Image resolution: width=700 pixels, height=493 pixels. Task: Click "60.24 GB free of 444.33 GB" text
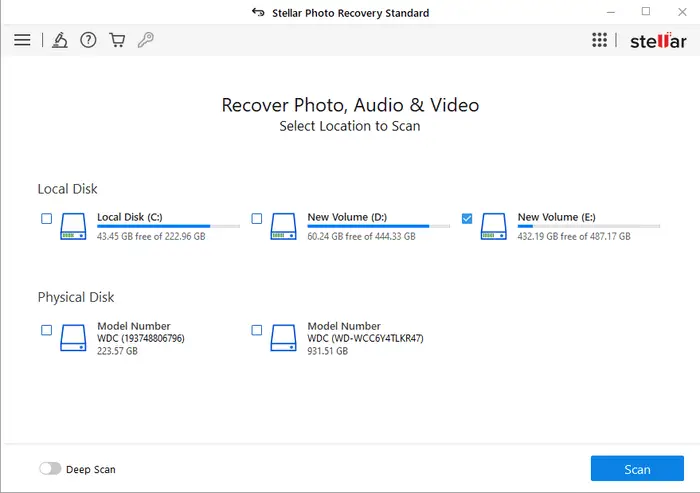(362, 236)
